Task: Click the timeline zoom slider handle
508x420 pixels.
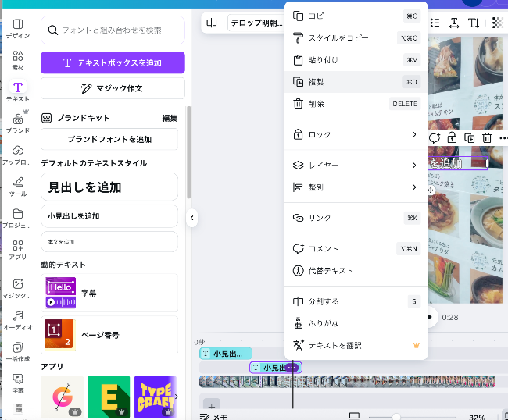Action: (x=396, y=417)
